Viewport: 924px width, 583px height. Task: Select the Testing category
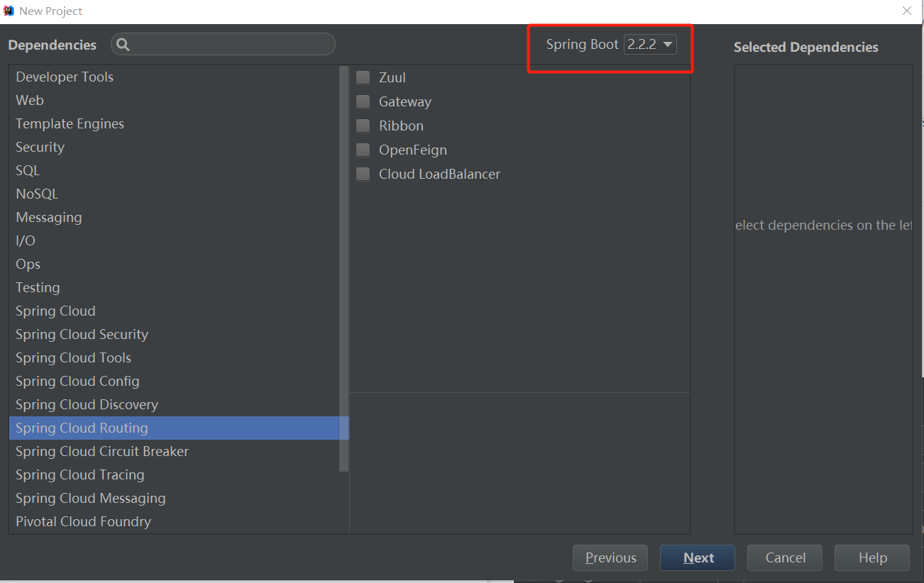coord(174,287)
